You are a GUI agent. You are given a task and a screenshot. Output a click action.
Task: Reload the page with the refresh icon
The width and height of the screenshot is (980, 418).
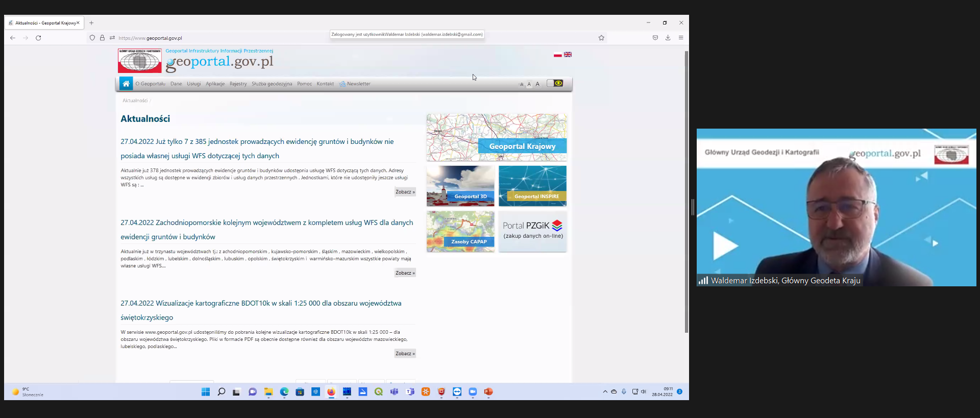coord(38,38)
